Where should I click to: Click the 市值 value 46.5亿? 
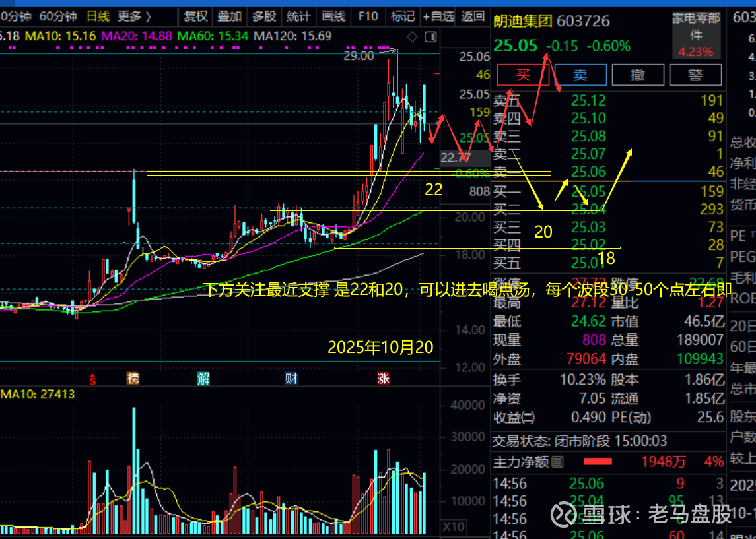704,321
